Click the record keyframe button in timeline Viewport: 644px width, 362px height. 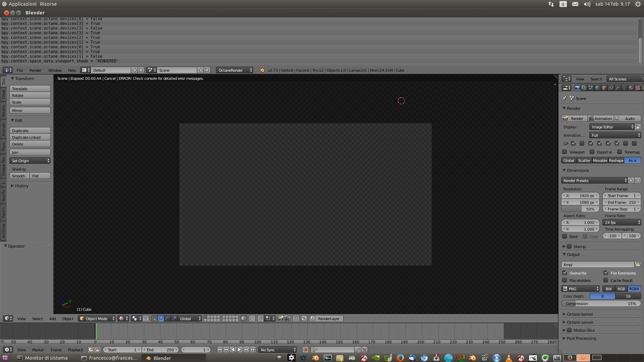click(x=305, y=350)
